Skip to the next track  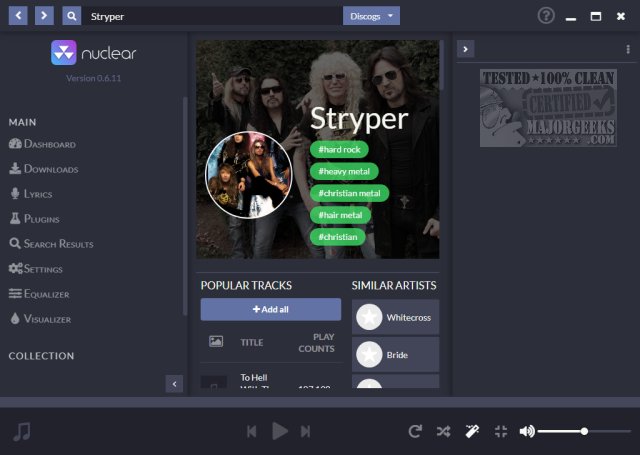pyautogui.click(x=305, y=431)
